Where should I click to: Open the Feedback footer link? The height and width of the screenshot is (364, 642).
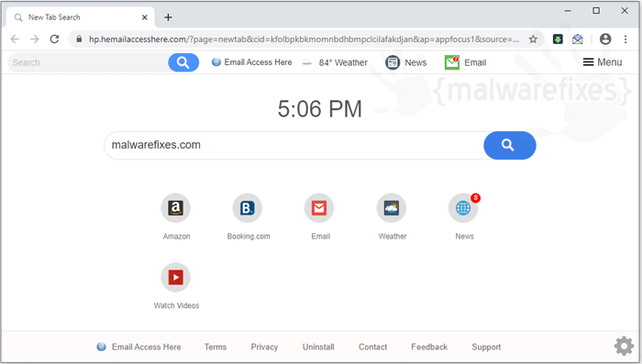pos(429,347)
